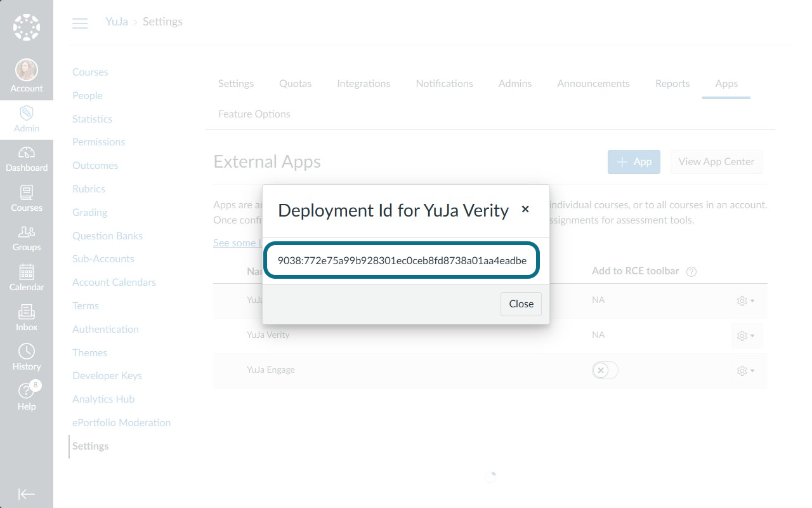Switch to the Announcements tab
The image size is (812, 508).
[593, 84]
